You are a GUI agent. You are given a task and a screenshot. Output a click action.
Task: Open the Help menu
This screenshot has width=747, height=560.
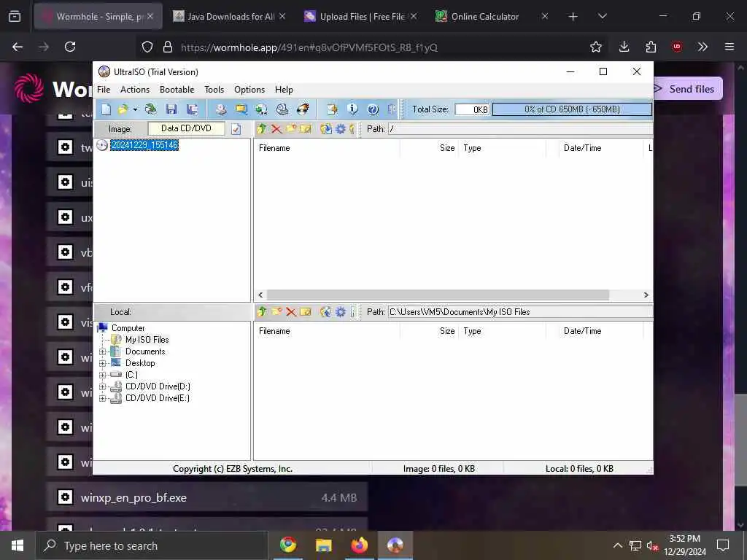(284, 90)
